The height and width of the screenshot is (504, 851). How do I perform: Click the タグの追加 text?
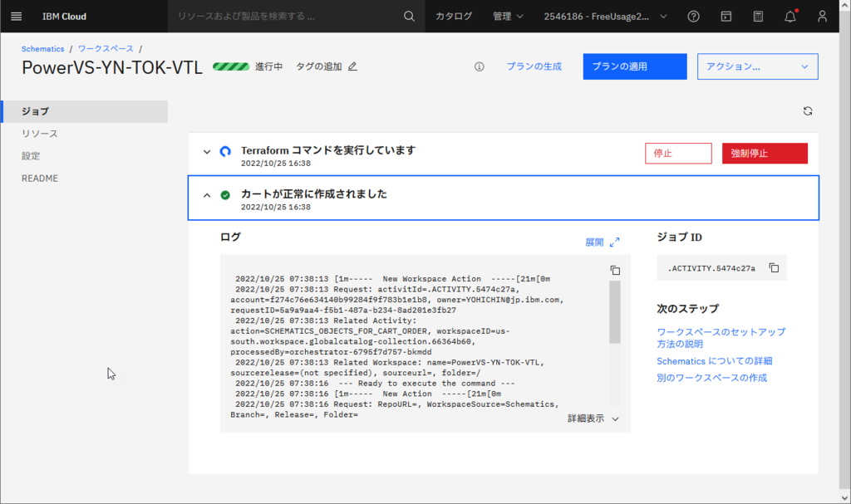pos(318,66)
